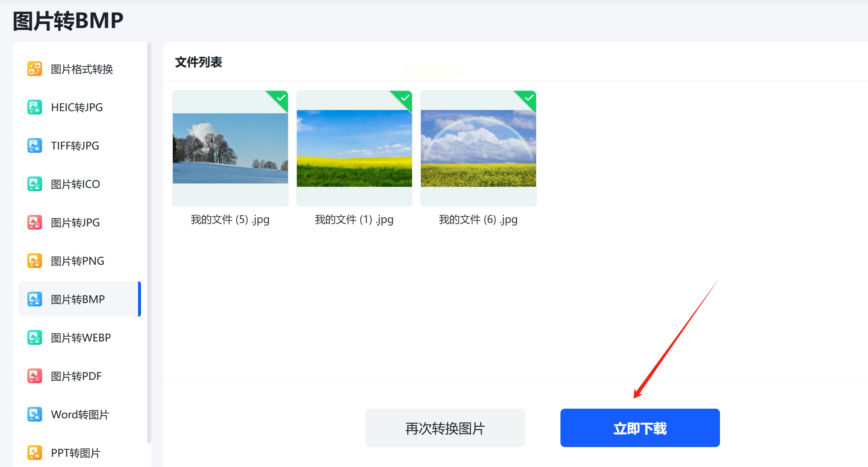Image resolution: width=868 pixels, height=467 pixels.
Task: Click the TIFF转JPG blue icon
Action: tap(34, 145)
